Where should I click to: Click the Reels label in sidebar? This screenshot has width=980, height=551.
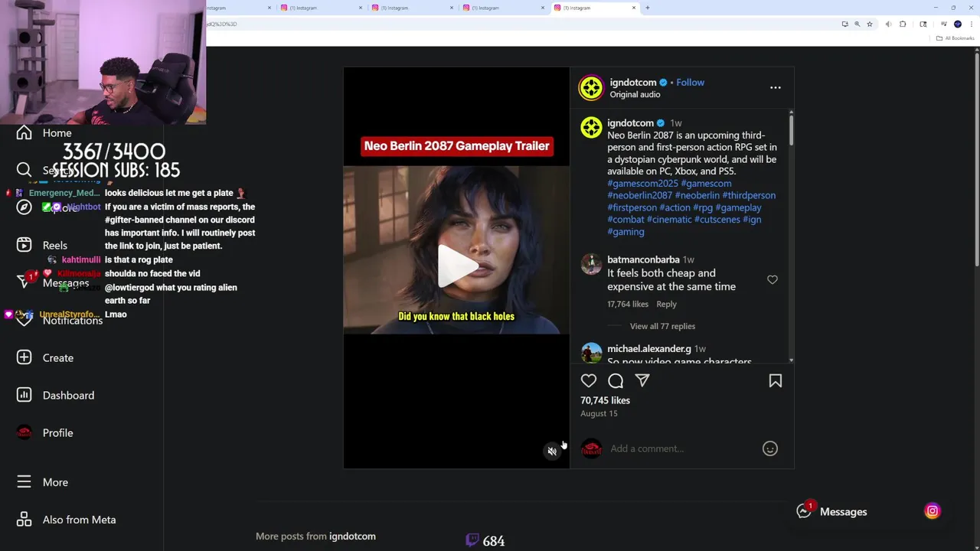pyautogui.click(x=54, y=245)
